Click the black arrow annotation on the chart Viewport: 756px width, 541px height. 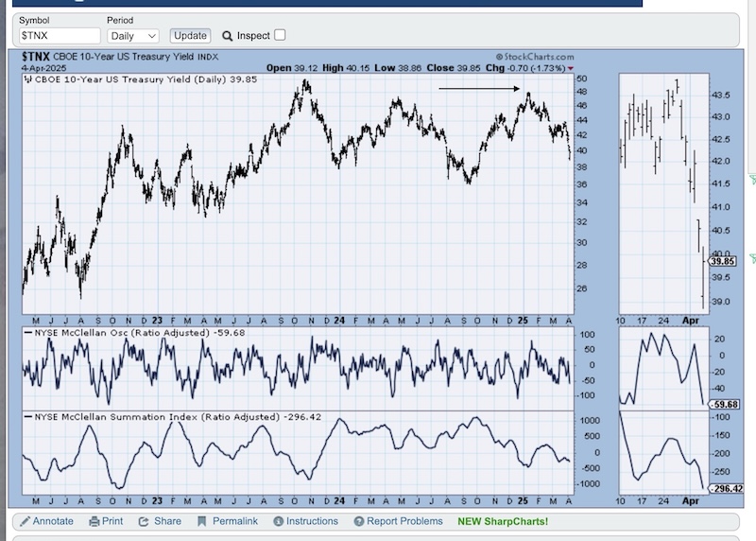pyautogui.click(x=479, y=89)
